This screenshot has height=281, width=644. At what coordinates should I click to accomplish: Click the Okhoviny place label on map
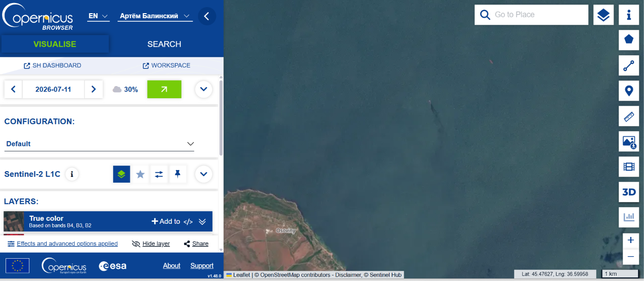click(285, 230)
